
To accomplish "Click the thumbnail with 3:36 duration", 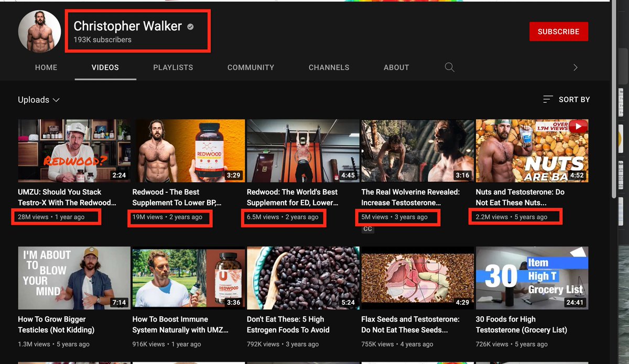I will point(189,278).
